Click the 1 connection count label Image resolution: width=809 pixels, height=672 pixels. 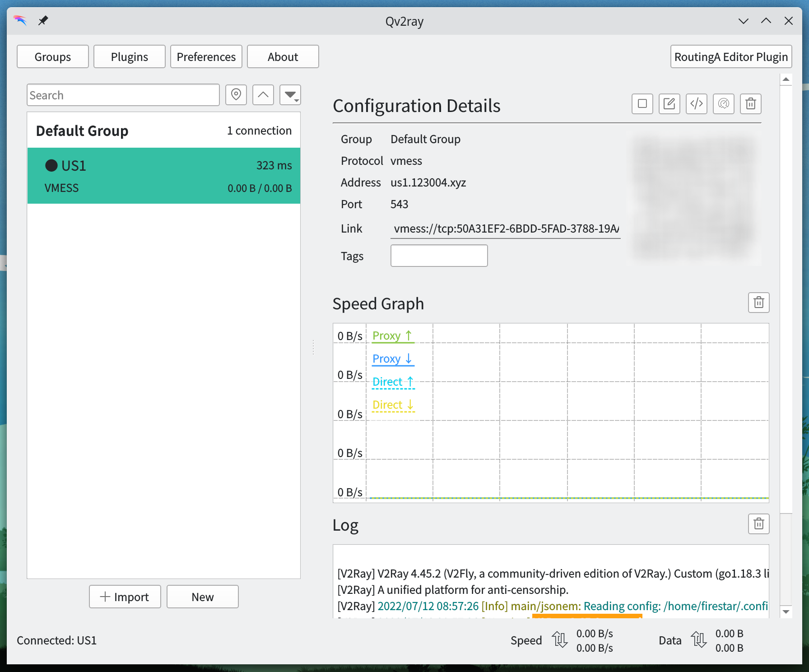click(259, 131)
